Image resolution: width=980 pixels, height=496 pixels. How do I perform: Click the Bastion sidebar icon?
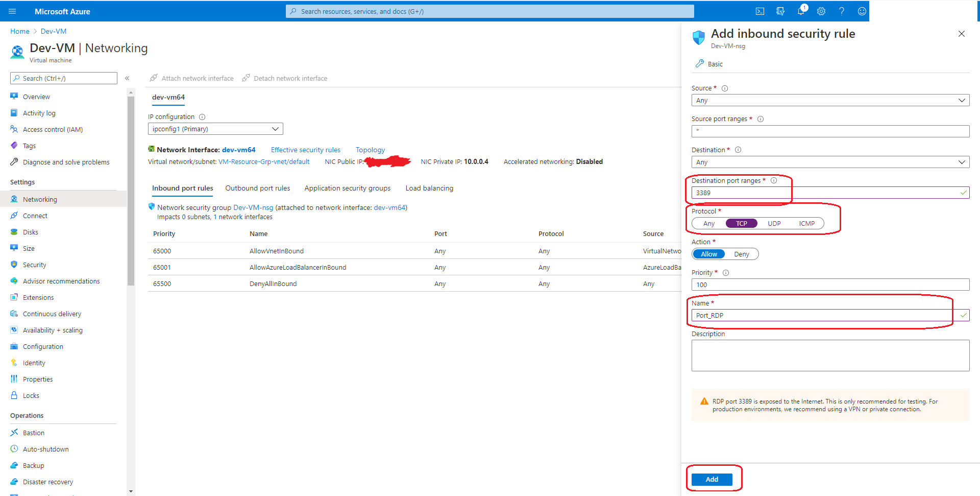tap(14, 433)
